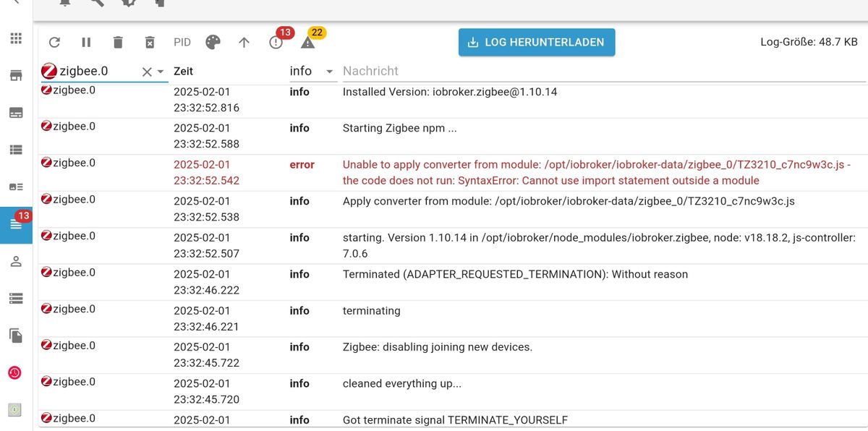The width and height of the screenshot is (868, 431).
Task: Click the timestamp 23:32:52.588
Action: (x=207, y=144)
